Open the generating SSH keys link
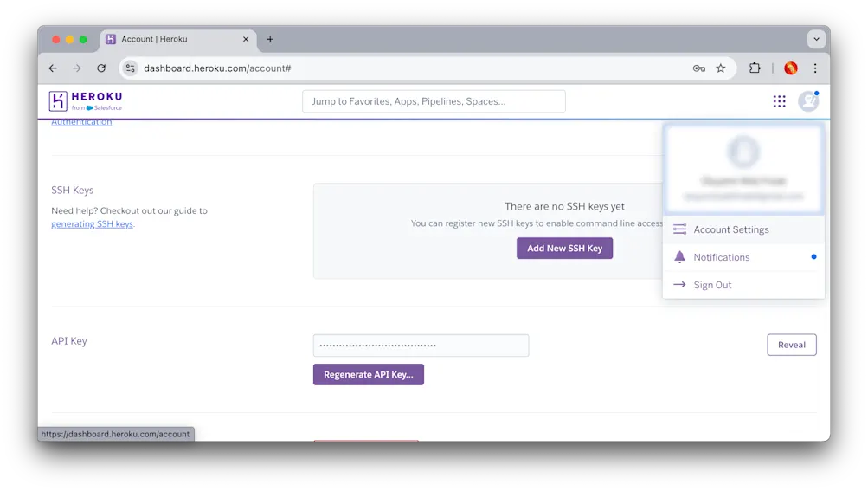Image resolution: width=868 pixels, height=491 pixels. coord(92,224)
